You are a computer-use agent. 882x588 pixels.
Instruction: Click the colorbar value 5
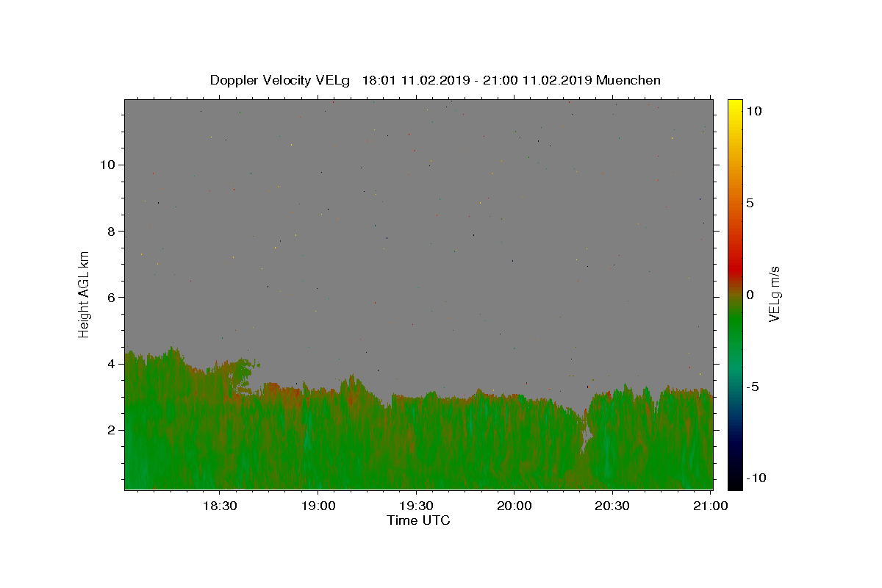(x=750, y=203)
